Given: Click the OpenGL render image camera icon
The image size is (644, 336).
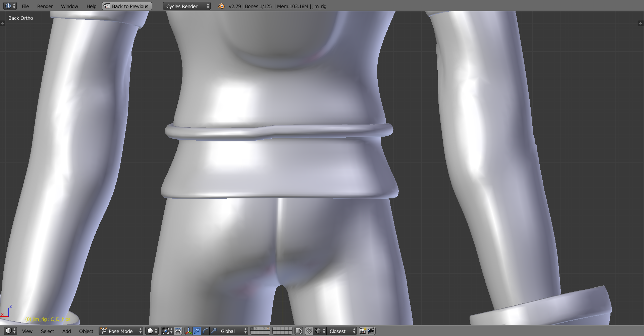Looking at the screenshot, I should point(363,331).
